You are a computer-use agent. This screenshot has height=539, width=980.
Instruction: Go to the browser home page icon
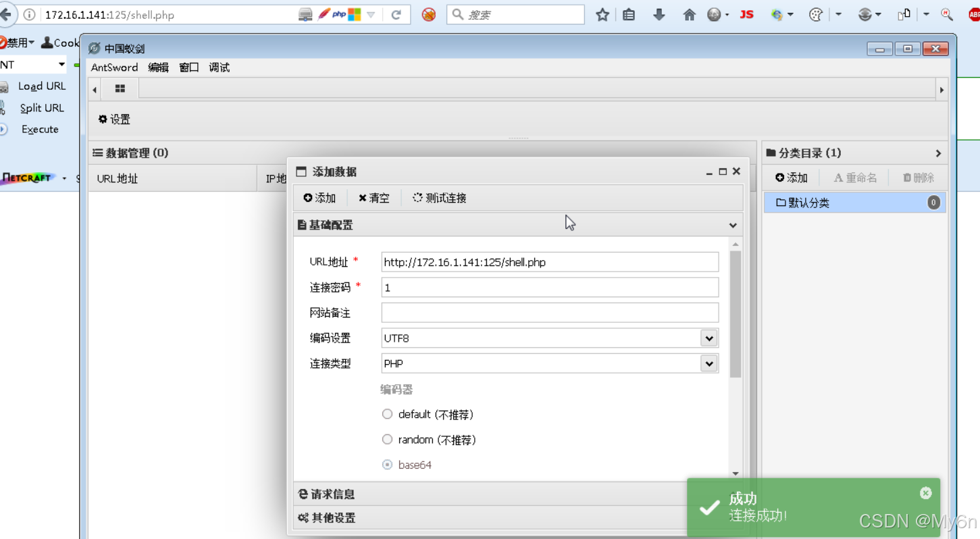pyautogui.click(x=690, y=15)
